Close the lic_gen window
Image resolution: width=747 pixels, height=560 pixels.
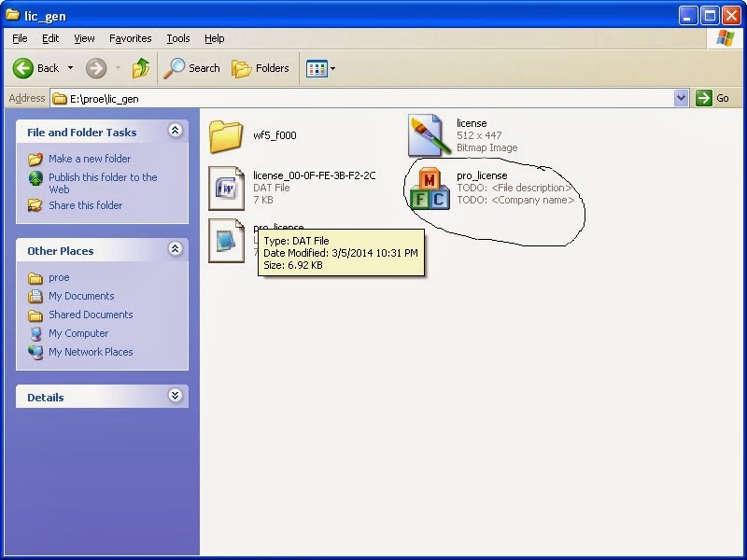click(731, 16)
